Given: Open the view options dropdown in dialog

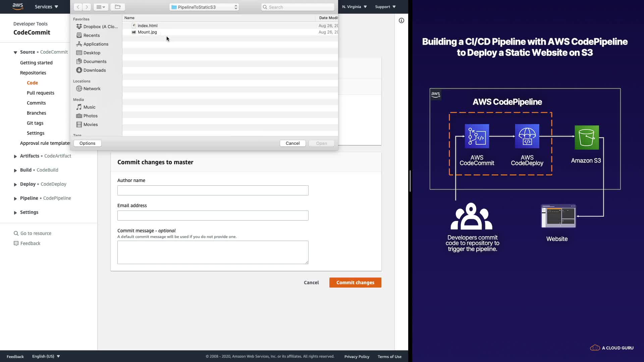Looking at the screenshot, I should (x=101, y=7).
